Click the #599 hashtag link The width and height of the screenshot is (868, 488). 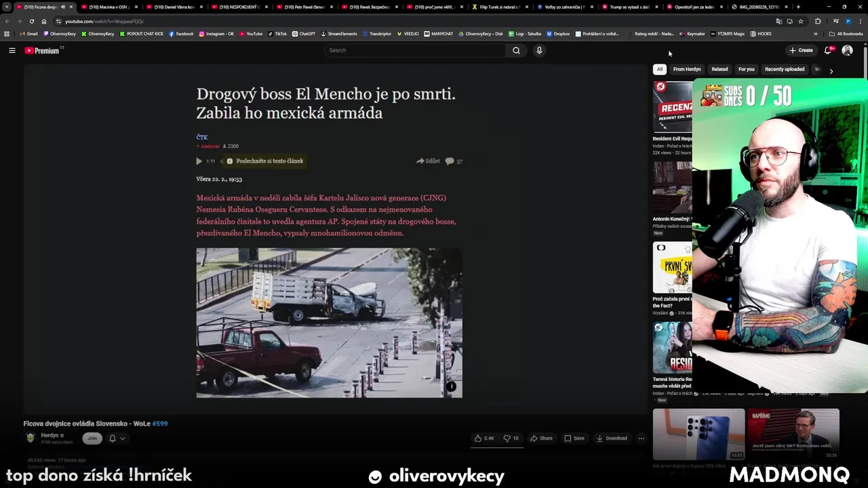click(x=160, y=424)
